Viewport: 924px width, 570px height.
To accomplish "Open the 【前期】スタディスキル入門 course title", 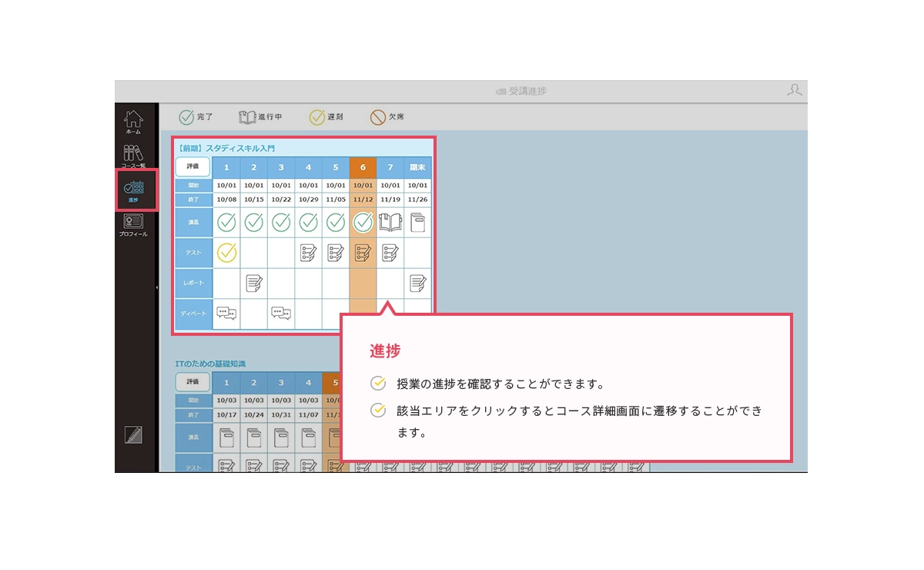I will (x=226, y=148).
